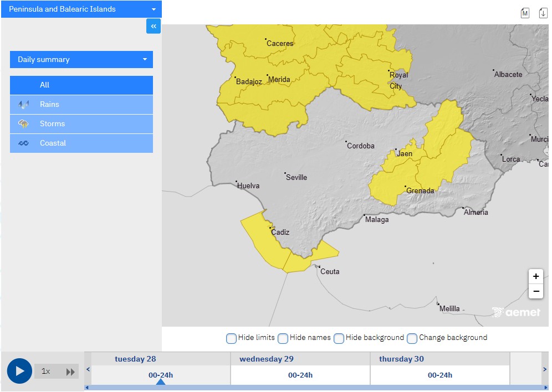Click the fast-forward speed icon
The width and height of the screenshot is (552, 392).
[x=70, y=372]
